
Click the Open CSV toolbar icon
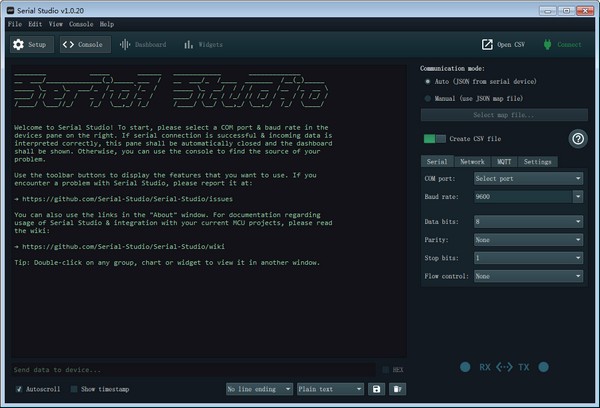click(504, 45)
